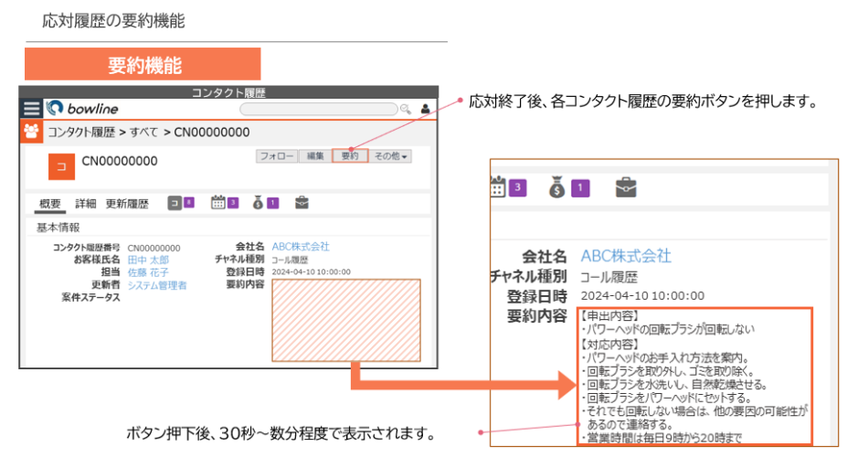Click the hatched 要約内容 field

click(x=346, y=320)
